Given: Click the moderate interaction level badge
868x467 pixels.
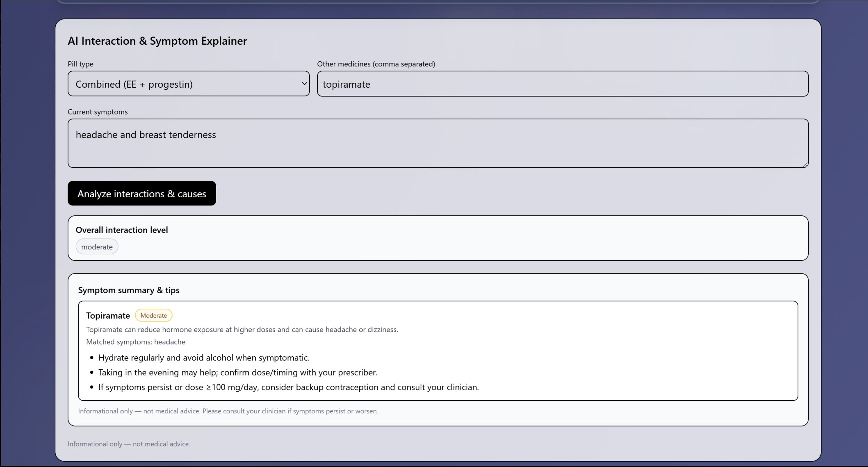Looking at the screenshot, I should point(97,247).
